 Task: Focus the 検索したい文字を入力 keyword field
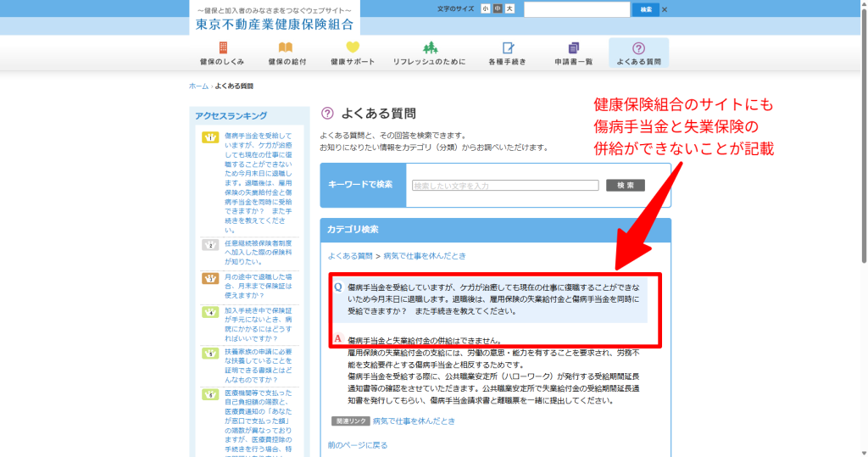505,186
